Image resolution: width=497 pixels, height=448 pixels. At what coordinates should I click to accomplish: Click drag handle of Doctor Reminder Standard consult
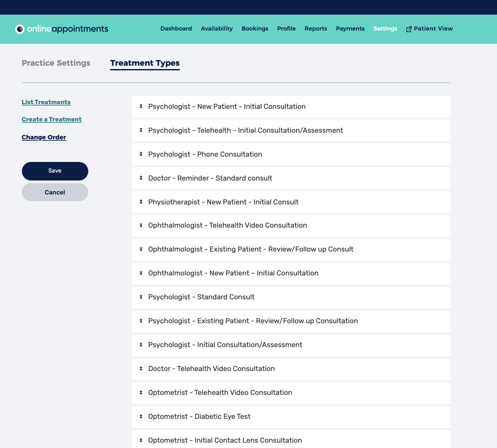pyautogui.click(x=141, y=178)
